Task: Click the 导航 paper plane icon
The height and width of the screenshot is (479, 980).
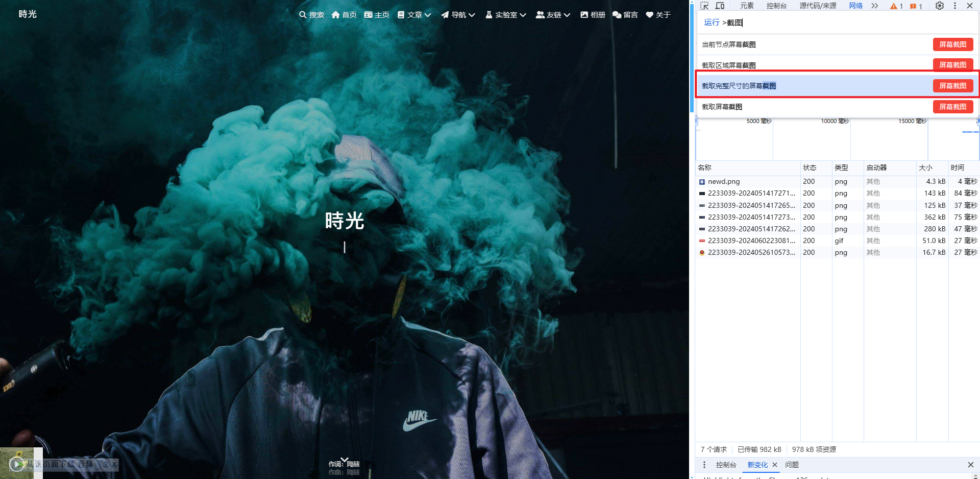Action: pyautogui.click(x=445, y=15)
